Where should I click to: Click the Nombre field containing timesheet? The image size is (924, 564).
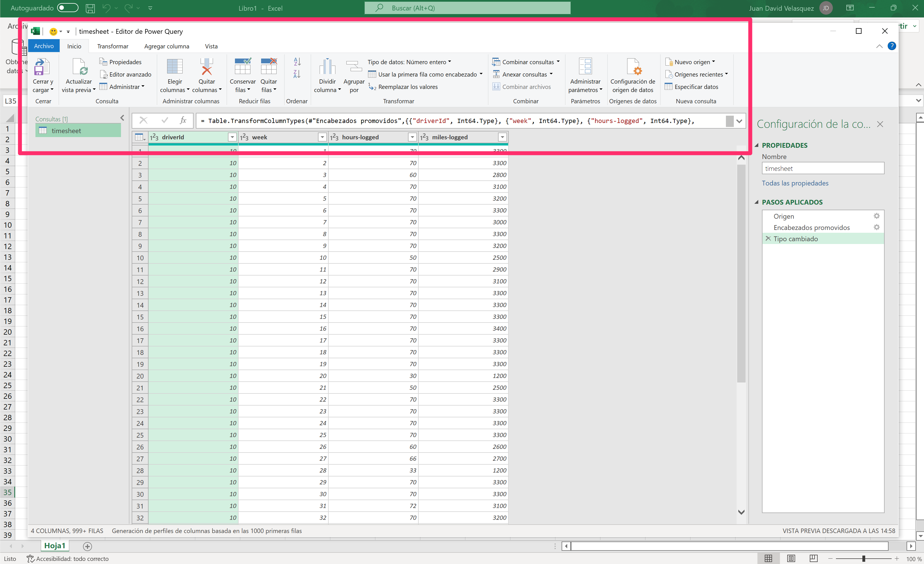tap(823, 168)
